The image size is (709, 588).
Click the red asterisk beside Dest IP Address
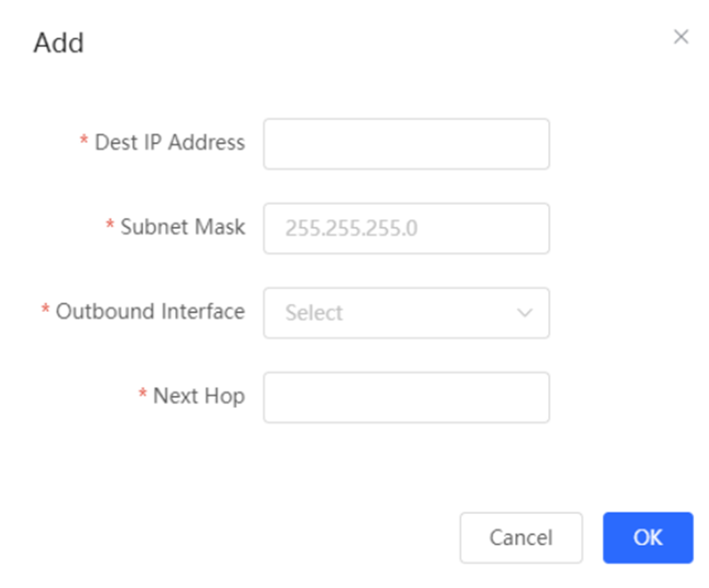point(84,140)
